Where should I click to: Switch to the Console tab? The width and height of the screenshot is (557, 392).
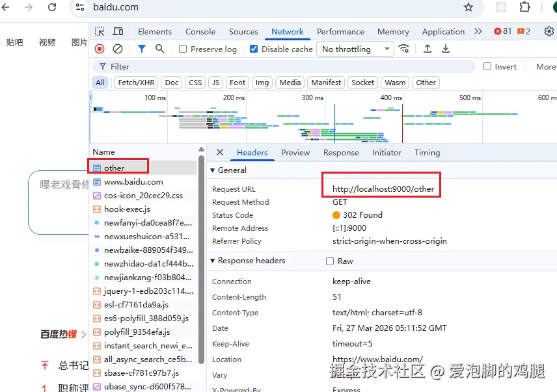pyautogui.click(x=200, y=32)
